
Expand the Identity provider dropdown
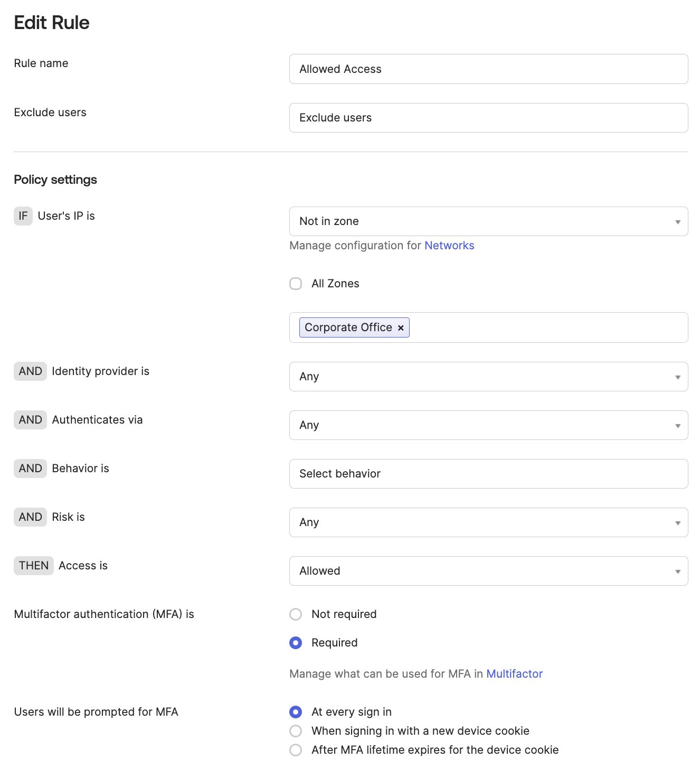click(x=488, y=376)
